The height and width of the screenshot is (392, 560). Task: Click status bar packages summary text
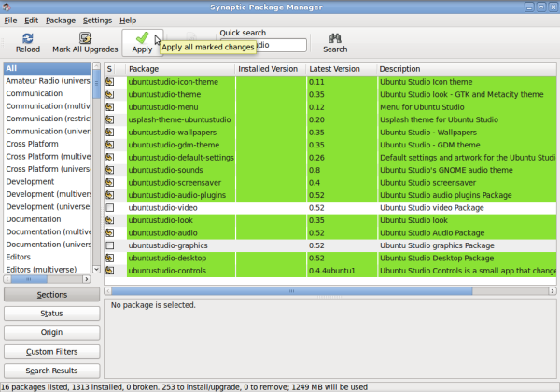(x=184, y=387)
